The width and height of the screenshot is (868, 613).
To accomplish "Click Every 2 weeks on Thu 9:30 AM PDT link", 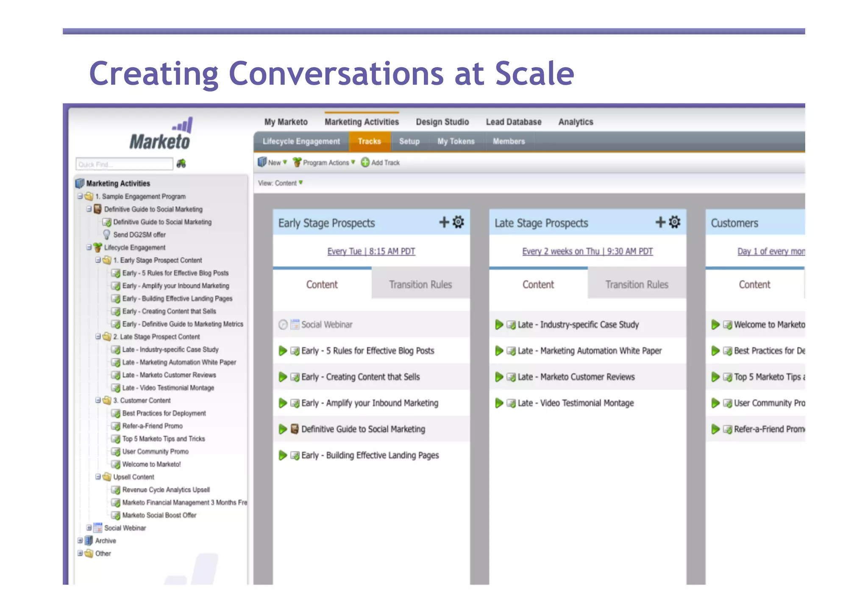I will [588, 251].
